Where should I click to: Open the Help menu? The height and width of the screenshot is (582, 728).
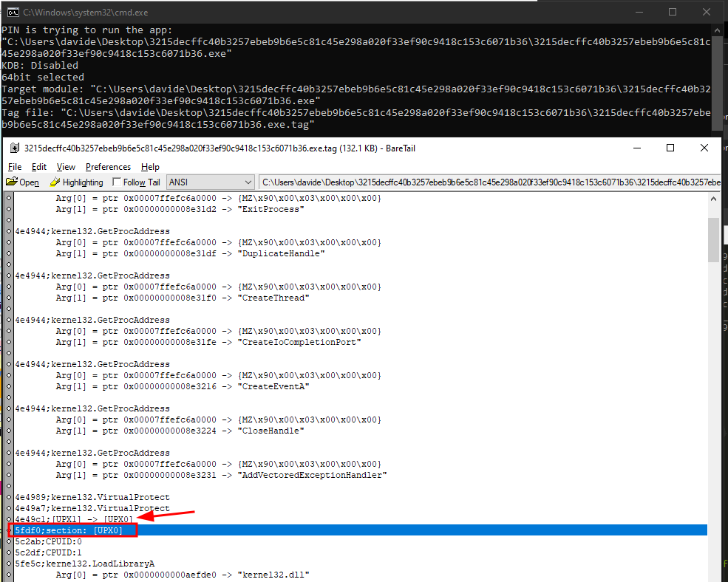[x=150, y=167]
